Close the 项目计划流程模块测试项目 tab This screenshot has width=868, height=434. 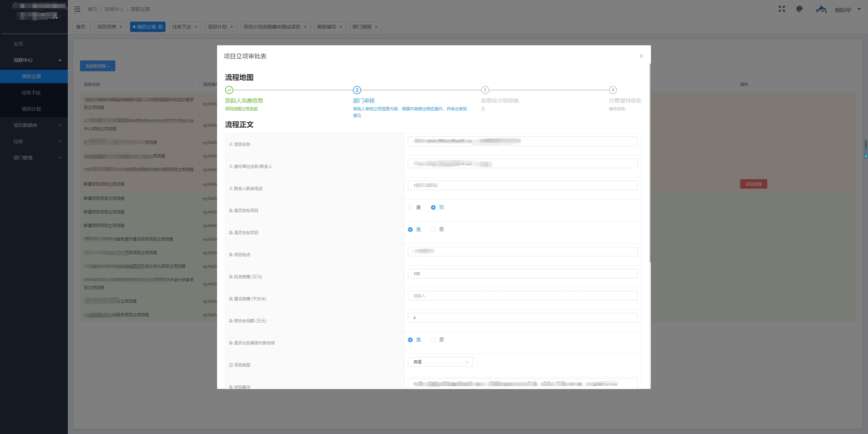(x=305, y=27)
